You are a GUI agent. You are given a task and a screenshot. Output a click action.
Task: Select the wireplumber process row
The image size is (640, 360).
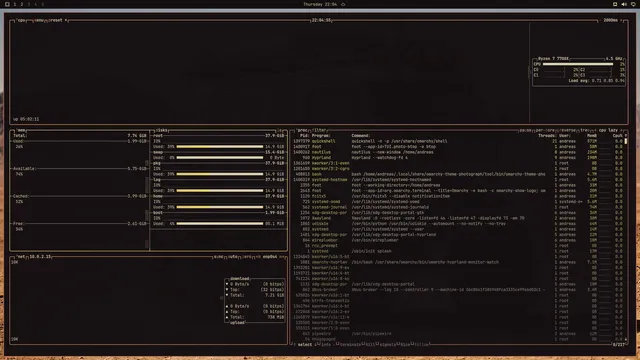(x=457, y=240)
